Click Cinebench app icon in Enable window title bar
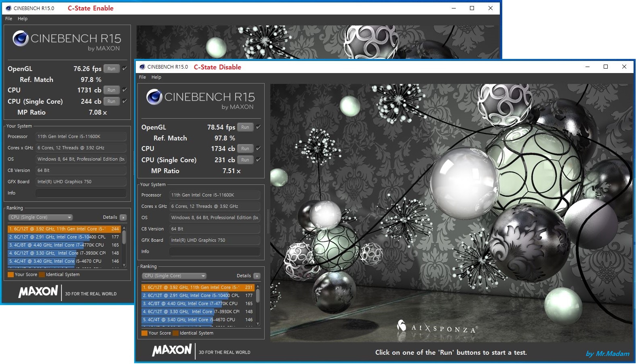636x364 pixels. pos(8,8)
